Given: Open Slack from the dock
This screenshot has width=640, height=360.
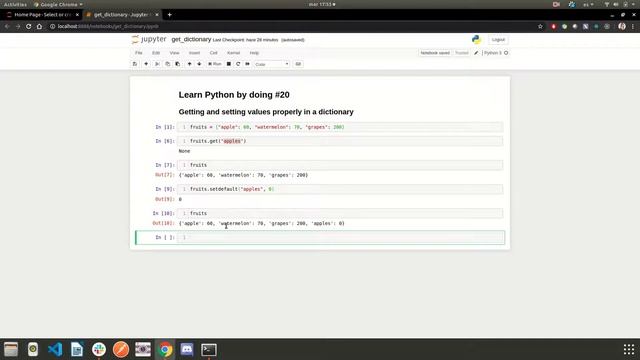Looking at the screenshot, I should (x=99, y=349).
